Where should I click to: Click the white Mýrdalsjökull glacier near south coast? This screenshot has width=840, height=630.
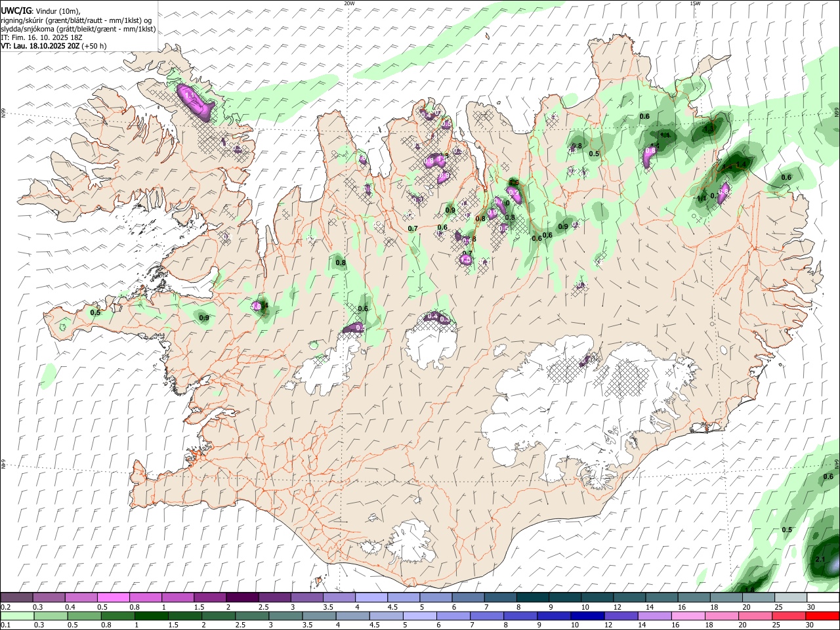412,540
